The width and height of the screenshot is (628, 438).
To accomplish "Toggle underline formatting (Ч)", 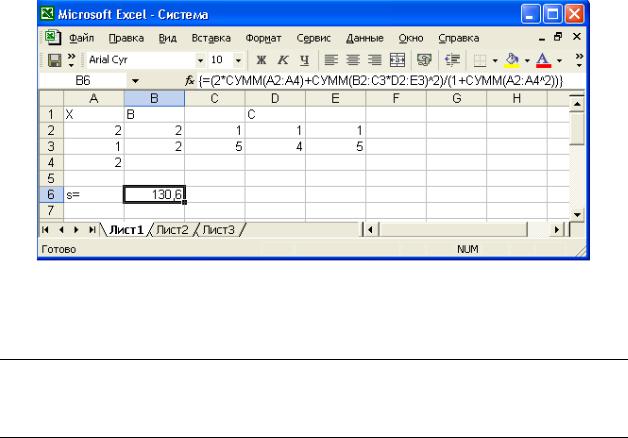I will pyautogui.click(x=304, y=60).
